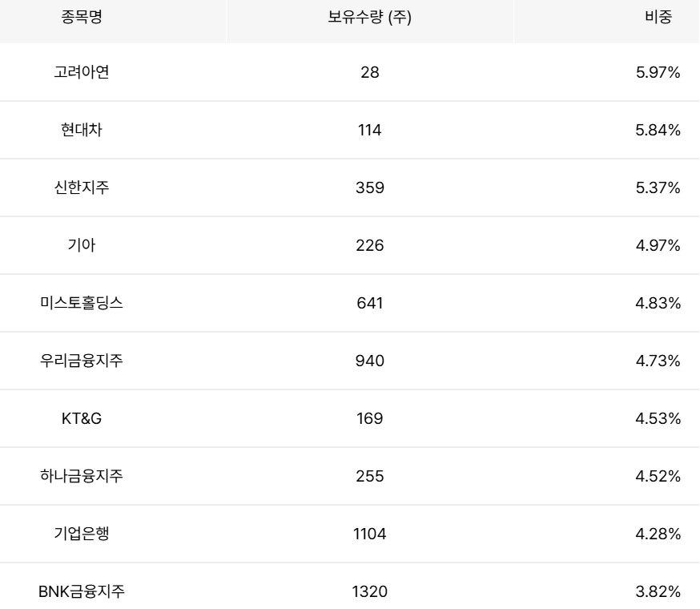Click the 비중 column header

[x=658, y=17]
